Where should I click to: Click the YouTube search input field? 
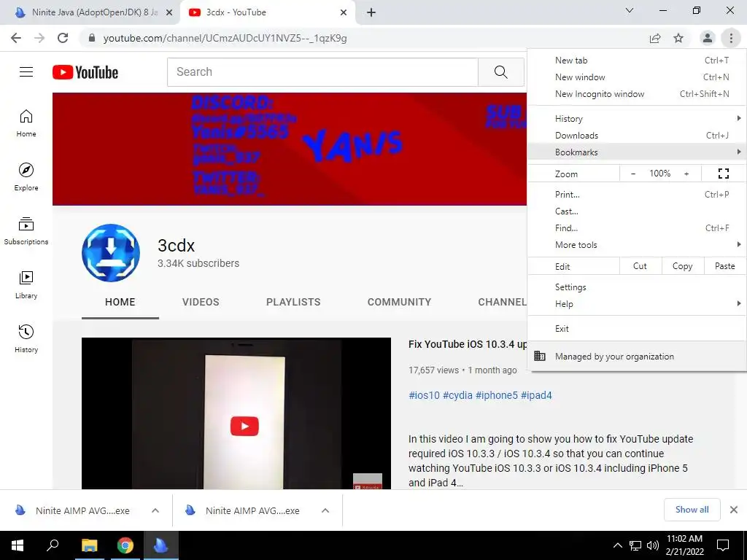click(x=322, y=72)
